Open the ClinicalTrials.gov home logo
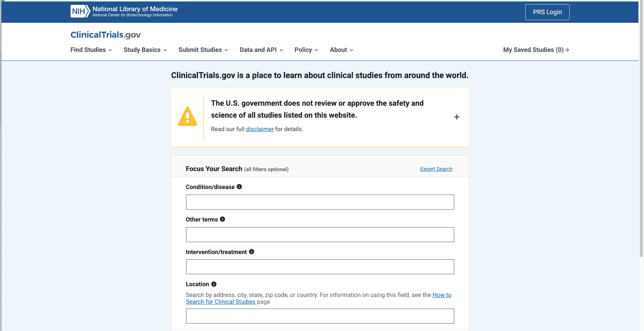This screenshot has height=331, width=644. [105, 35]
